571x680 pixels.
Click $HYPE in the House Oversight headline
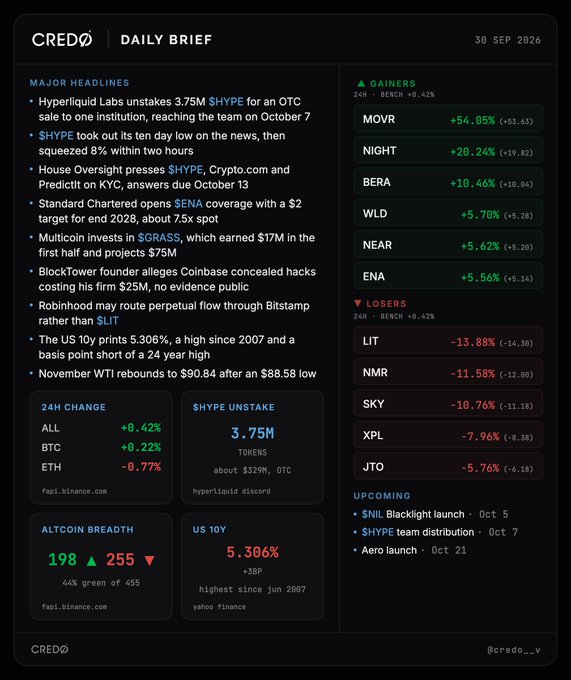pos(185,170)
